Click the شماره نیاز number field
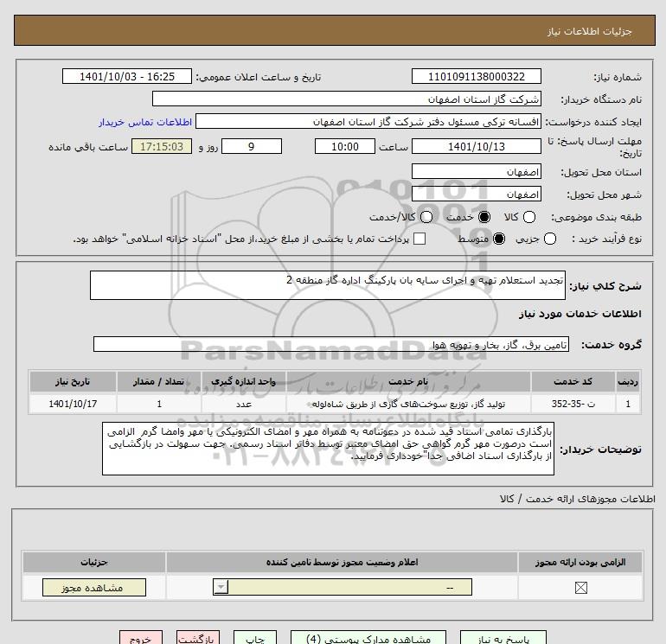Screen dimensions: 666x644 click(x=476, y=76)
